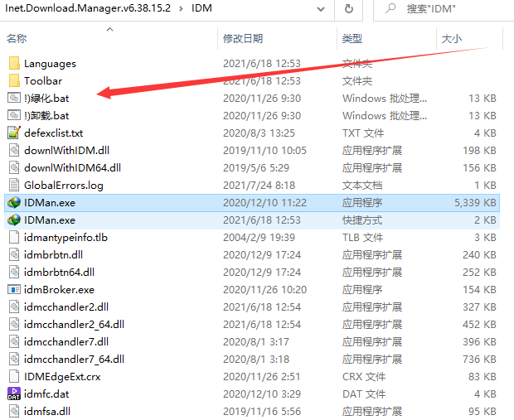This screenshot has width=514, height=420.
Task: Select the file name defexclist.txt
Action: [x=53, y=133]
